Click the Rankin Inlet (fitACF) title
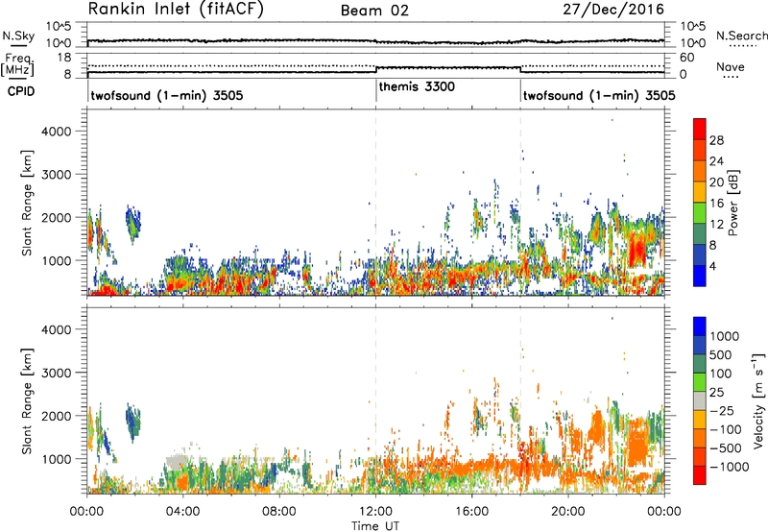 [x=176, y=10]
